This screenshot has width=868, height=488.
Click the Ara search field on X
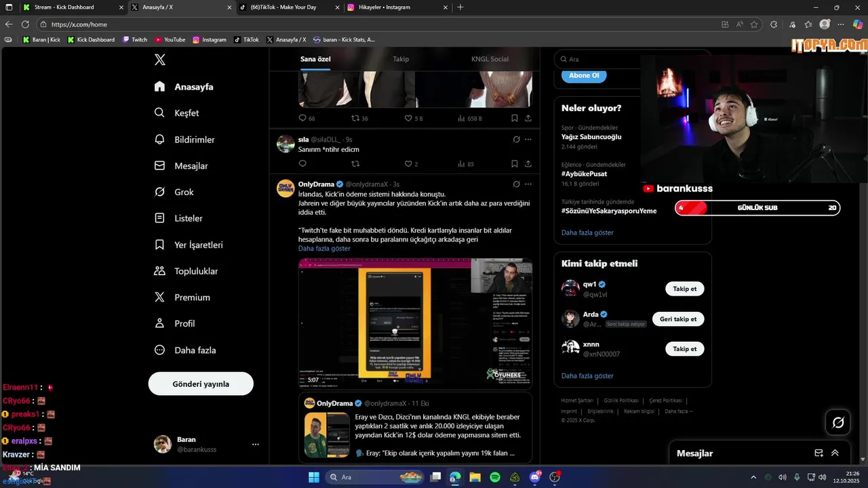pyautogui.click(x=632, y=59)
